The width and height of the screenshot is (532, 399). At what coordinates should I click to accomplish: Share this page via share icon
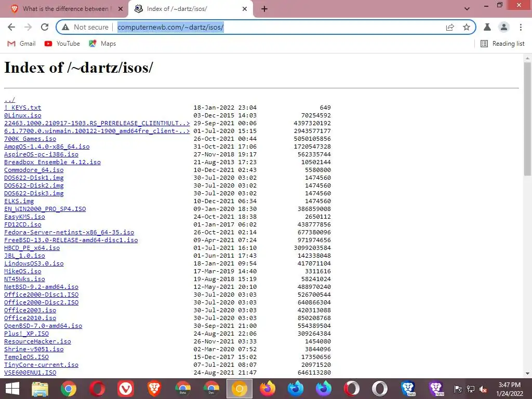coord(450,27)
